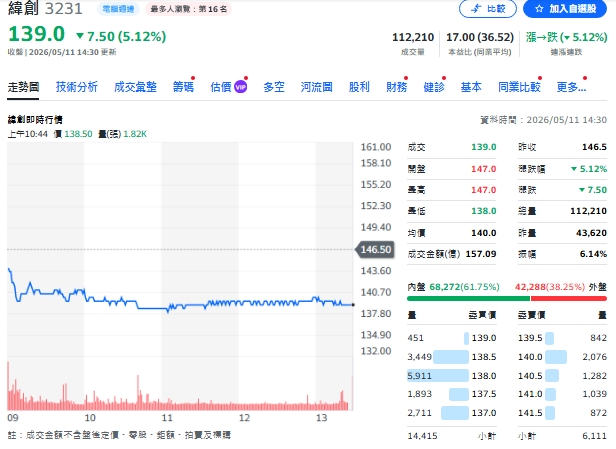Select the 健診 tab

click(x=434, y=87)
